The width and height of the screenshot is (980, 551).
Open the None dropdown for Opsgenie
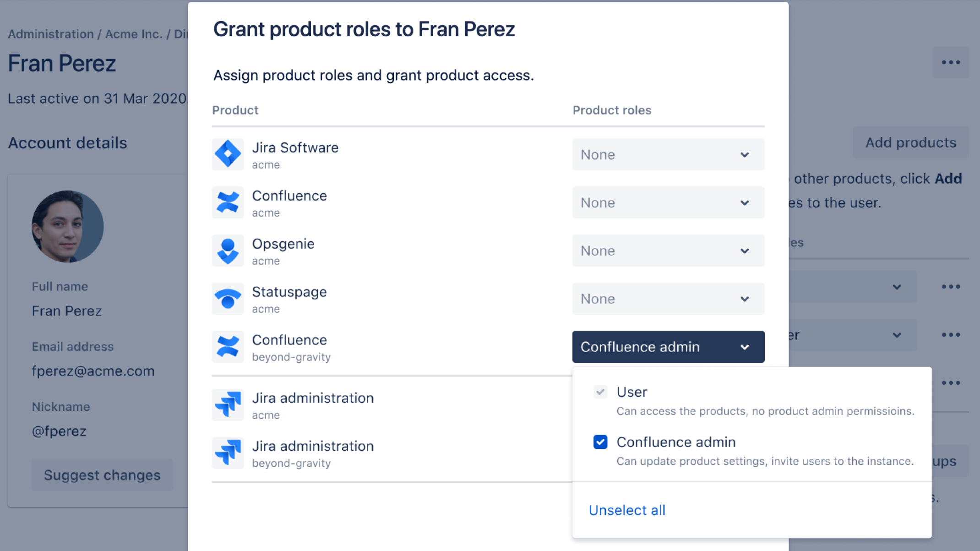pyautogui.click(x=668, y=251)
